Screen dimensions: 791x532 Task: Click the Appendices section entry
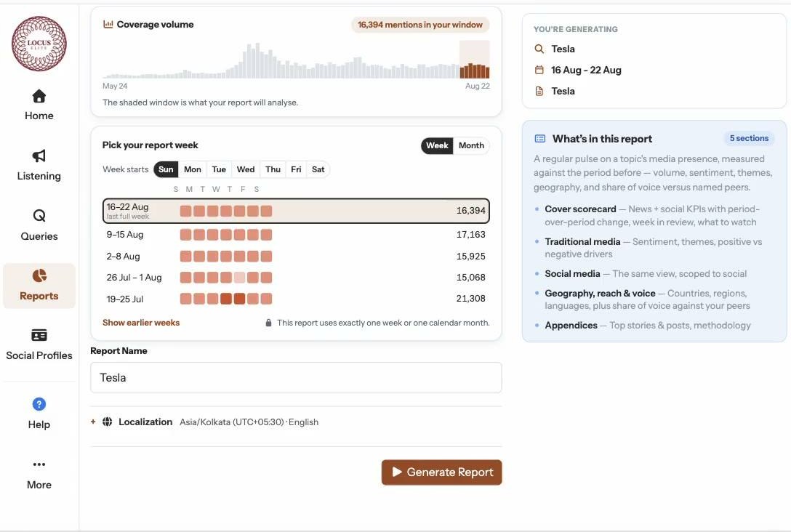click(648, 326)
